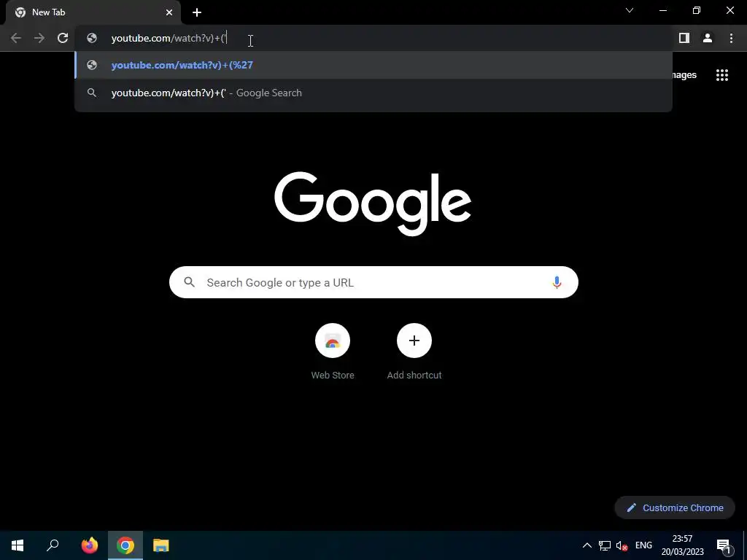
Task: Open a new tab with plus button
Action: point(197,12)
